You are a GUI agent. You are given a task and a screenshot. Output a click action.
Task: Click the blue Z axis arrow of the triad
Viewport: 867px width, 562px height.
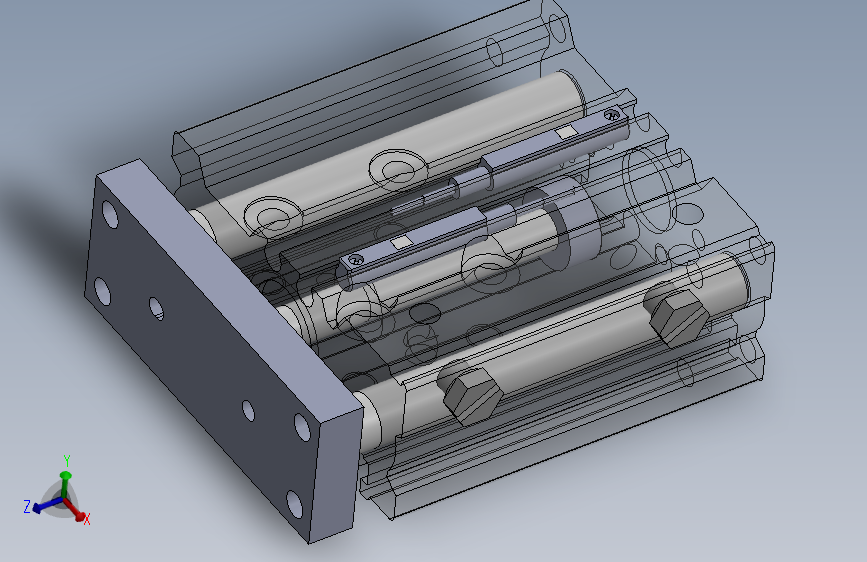48,504
